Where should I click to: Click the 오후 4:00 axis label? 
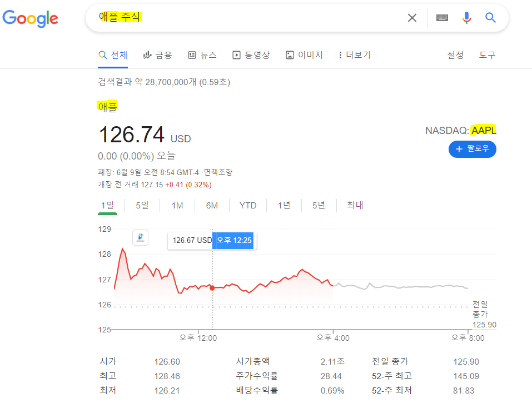click(333, 338)
